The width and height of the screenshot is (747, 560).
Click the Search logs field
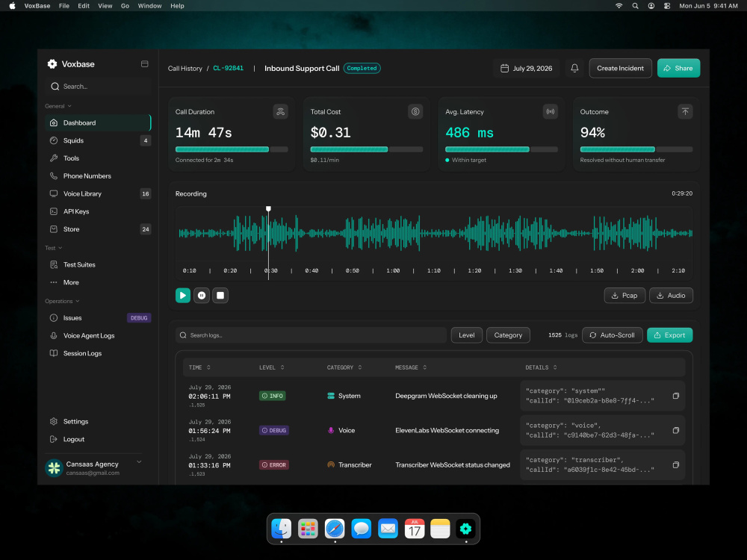[x=311, y=335]
